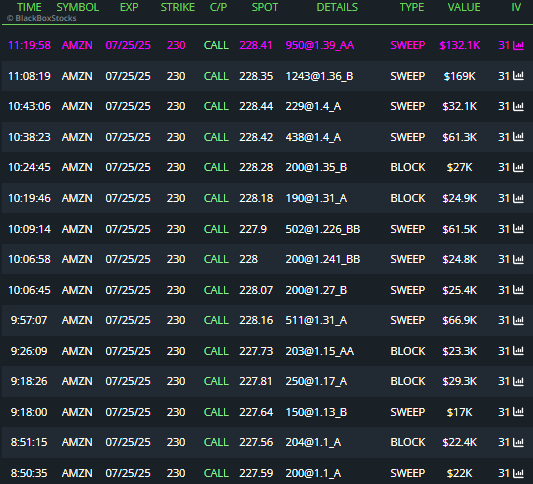Open chart icon for 11:08:19 row
This screenshot has height=484, width=533.
(518, 76)
